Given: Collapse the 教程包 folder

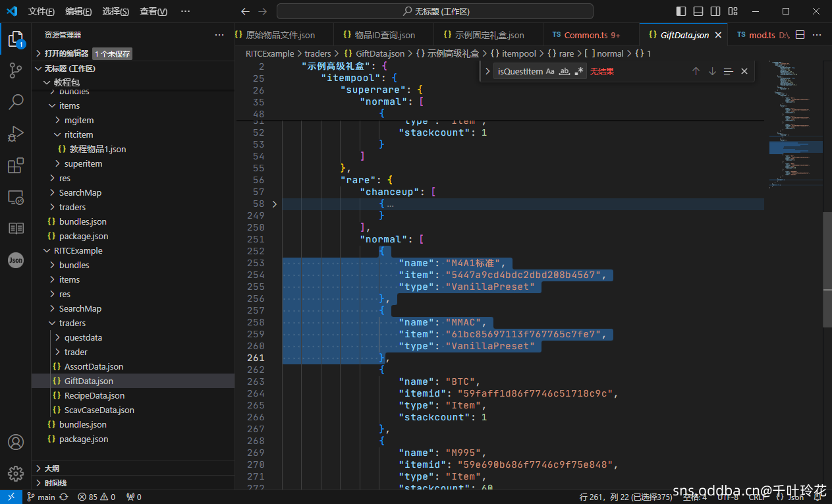Looking at the screenshot, I should pos(133,82).
